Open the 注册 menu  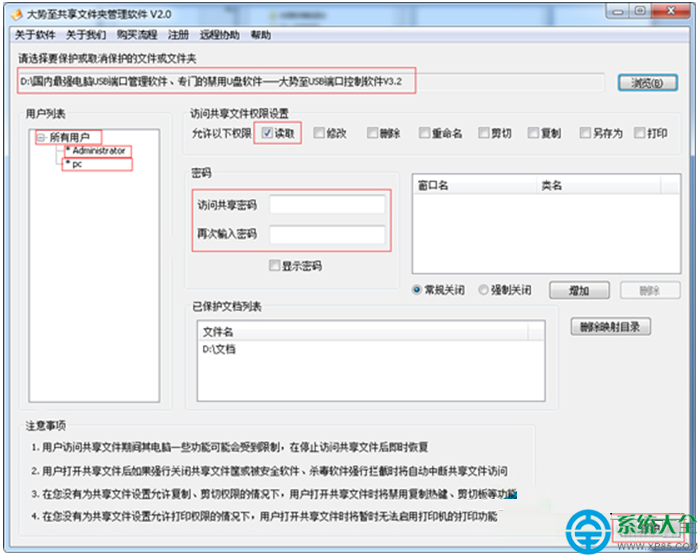[178, 35]
